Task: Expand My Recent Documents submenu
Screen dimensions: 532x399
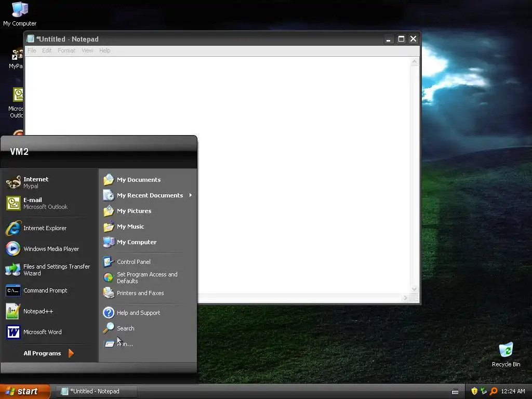Action: coord(148,195)
